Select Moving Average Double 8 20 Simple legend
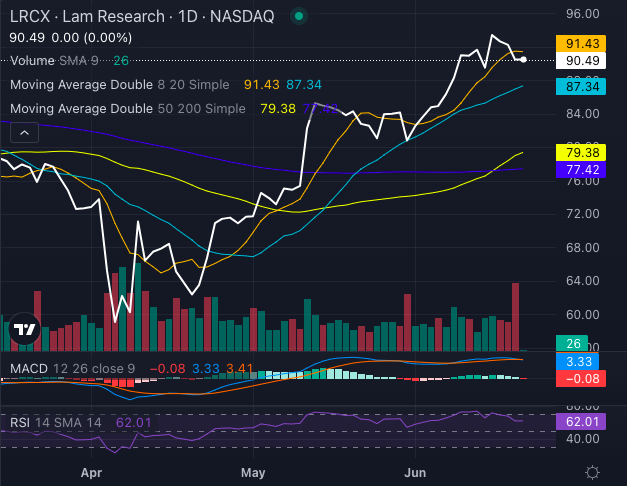 [x=120, y=85]
